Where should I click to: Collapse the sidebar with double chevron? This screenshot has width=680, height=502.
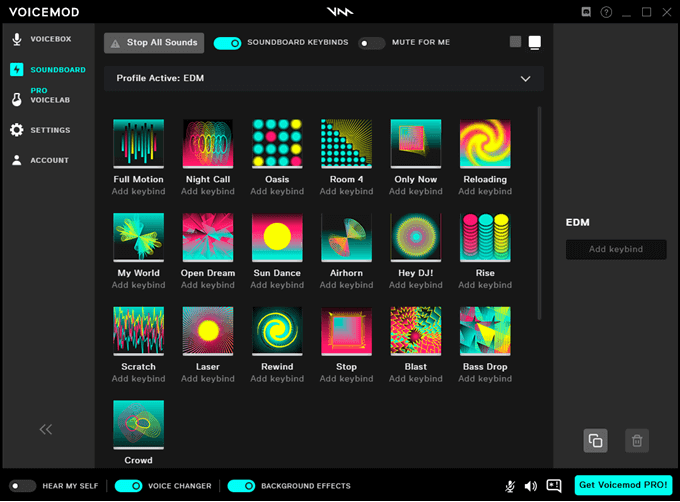point(46,429)
